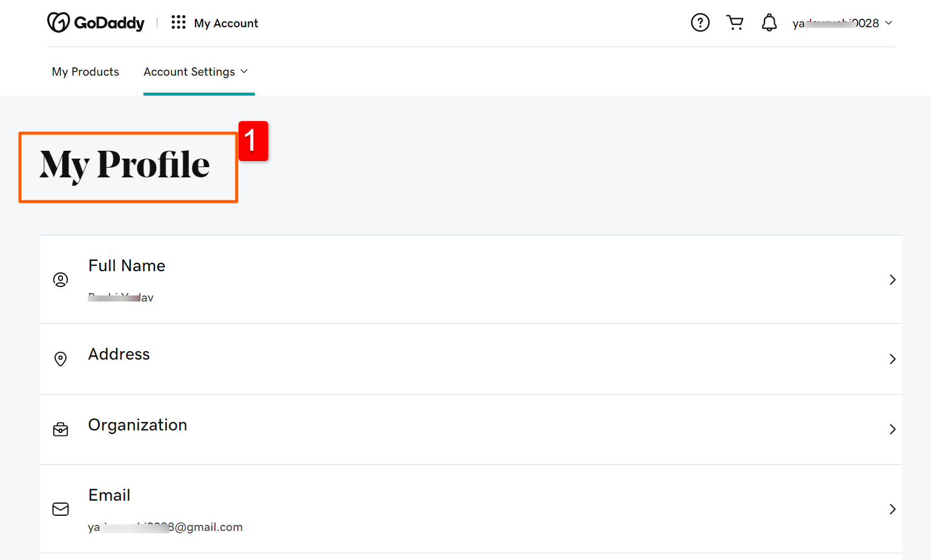This screenshot has width=931, height=560.
Task: Click the envelope icon beside Email
Action: [61, 509]
